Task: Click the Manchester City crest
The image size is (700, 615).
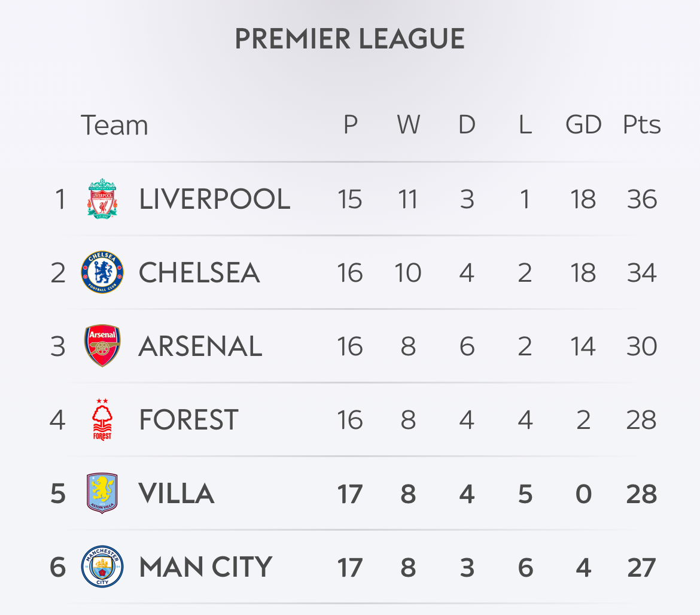Action: 102,567
